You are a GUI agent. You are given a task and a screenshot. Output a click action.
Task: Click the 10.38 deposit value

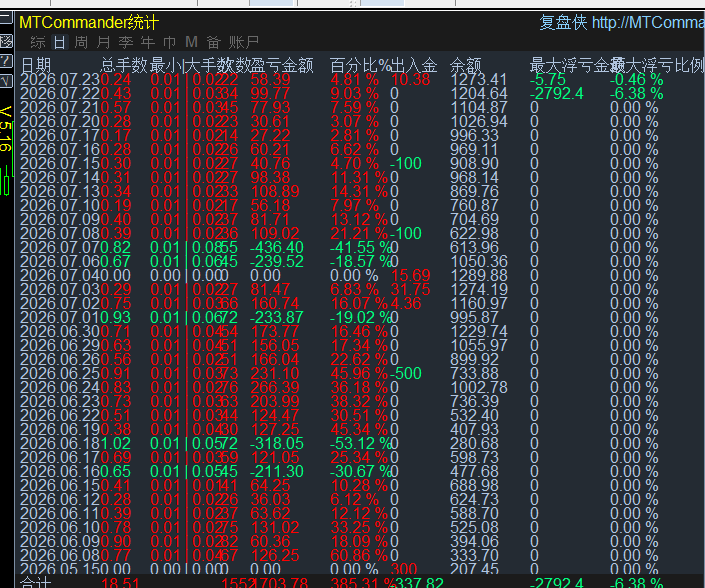click(x=411, y=80)
